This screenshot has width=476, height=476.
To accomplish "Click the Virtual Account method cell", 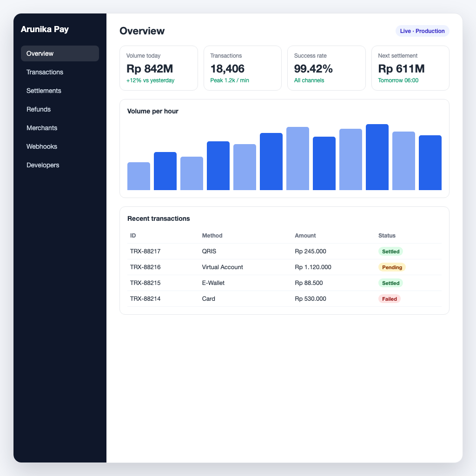I will 223,267.
